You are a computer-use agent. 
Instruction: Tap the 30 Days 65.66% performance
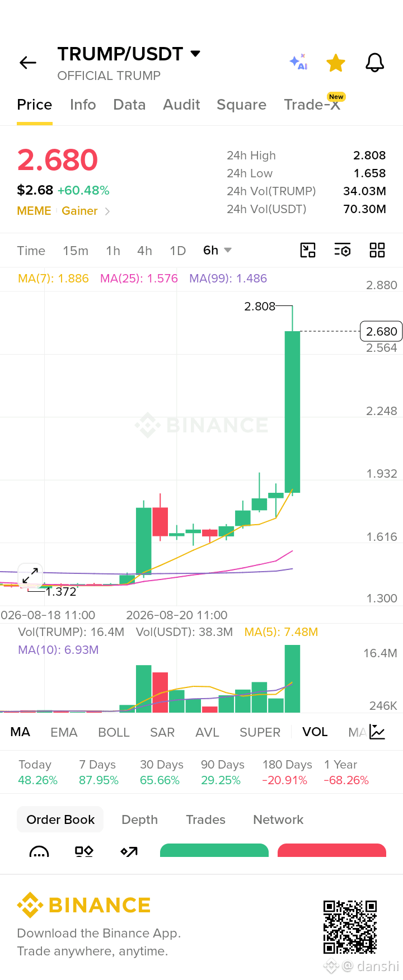(x=162, y=772)
